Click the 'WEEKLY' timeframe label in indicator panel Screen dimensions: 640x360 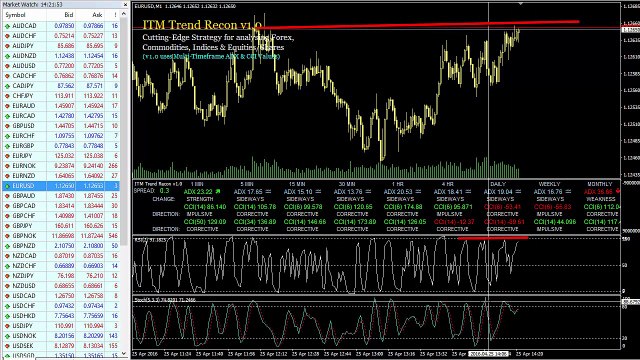click(x=549, y=184)
